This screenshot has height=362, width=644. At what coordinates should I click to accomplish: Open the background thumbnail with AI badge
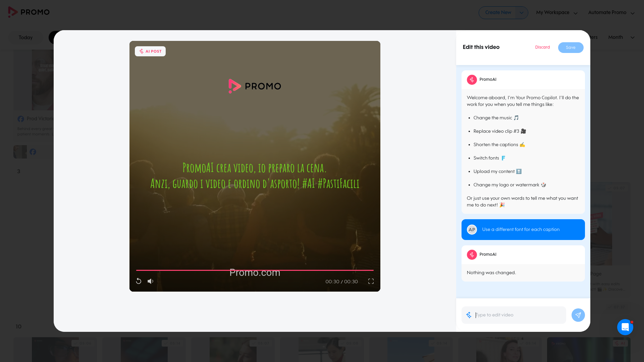click(589, 350)
